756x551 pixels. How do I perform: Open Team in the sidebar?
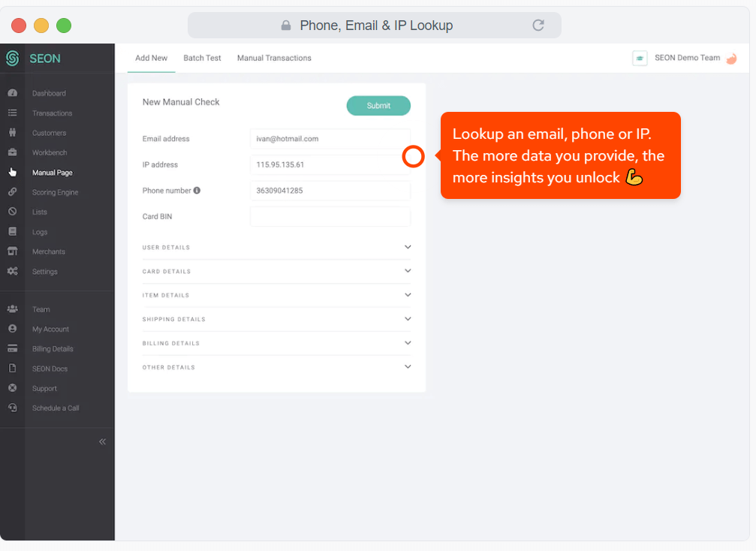41,309
